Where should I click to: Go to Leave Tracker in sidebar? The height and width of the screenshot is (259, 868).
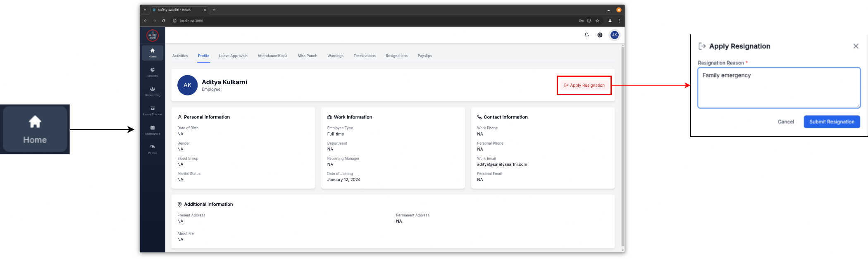[x=153, y=111]
